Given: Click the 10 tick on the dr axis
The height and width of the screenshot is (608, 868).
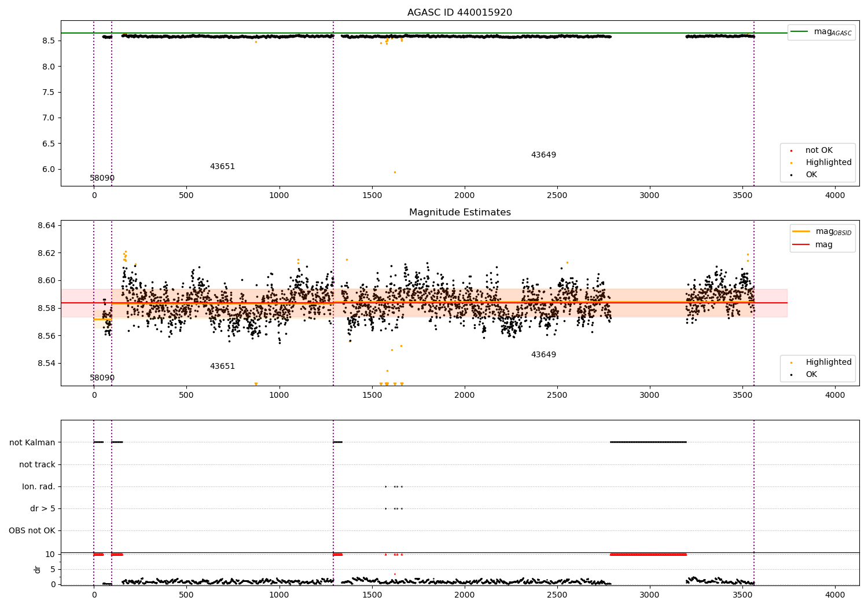Looking at the screenshot, I should point(50,554).
